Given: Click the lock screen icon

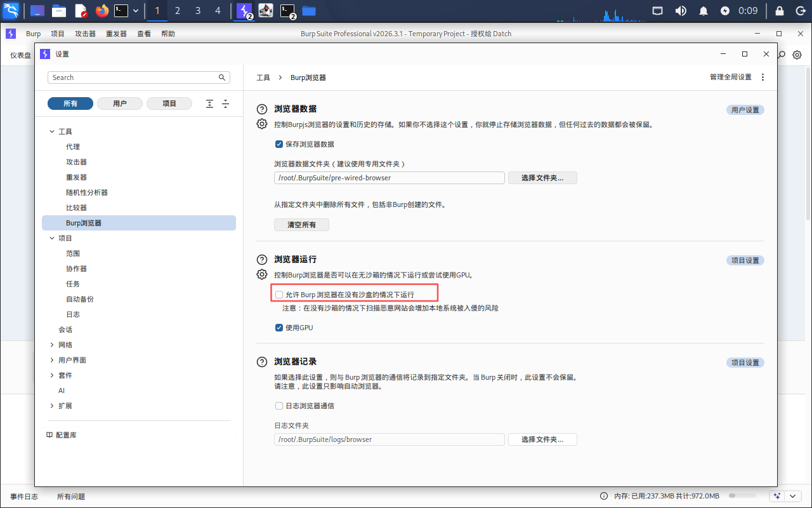Looking at the screenshot, I should (x=780, y=11).
